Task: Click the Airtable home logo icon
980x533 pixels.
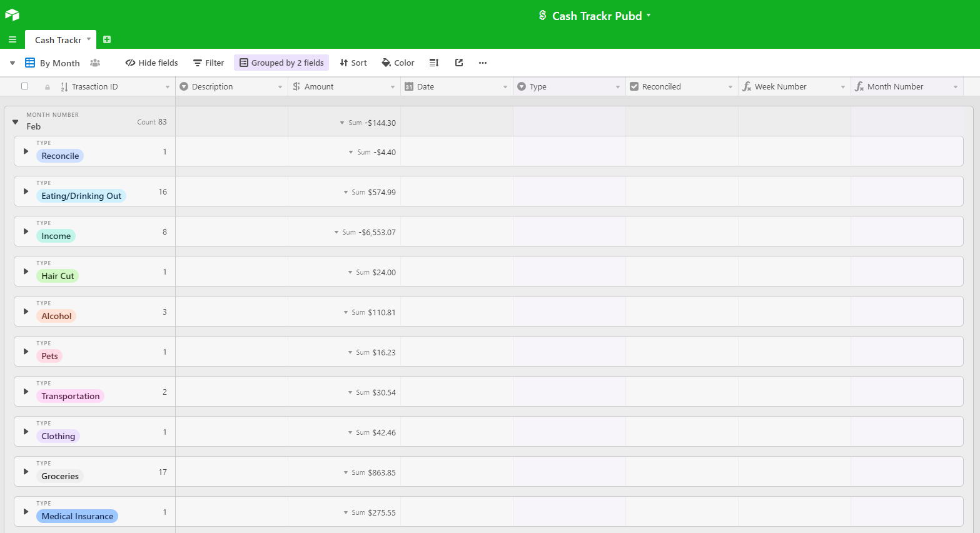Action: [12, 14]
